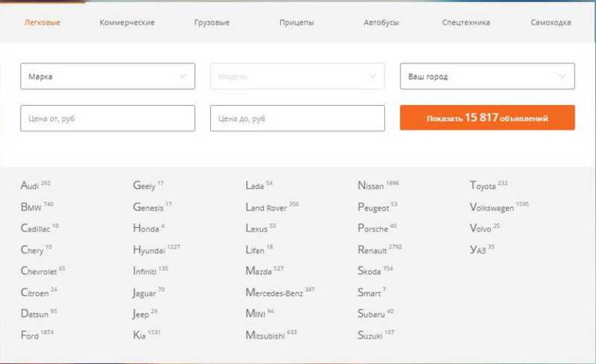Choose the Suzuki brand link
The width and height of the screenshot is (596, 364).
(370, 335)
